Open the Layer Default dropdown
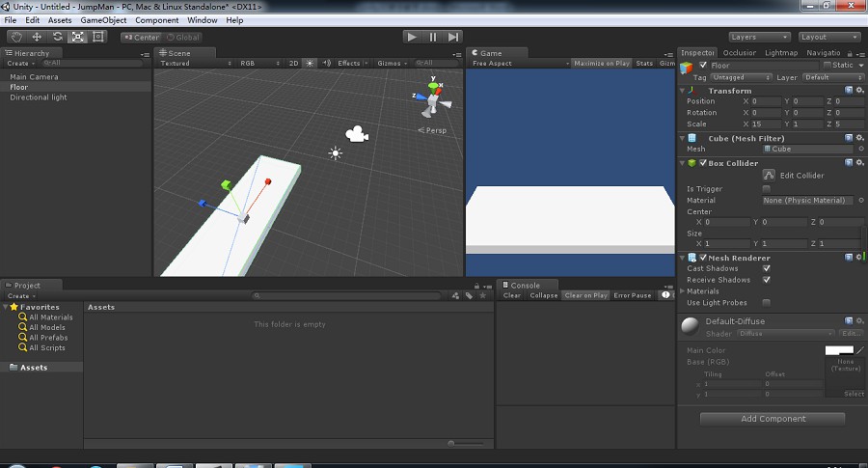 tap(833, 77)
